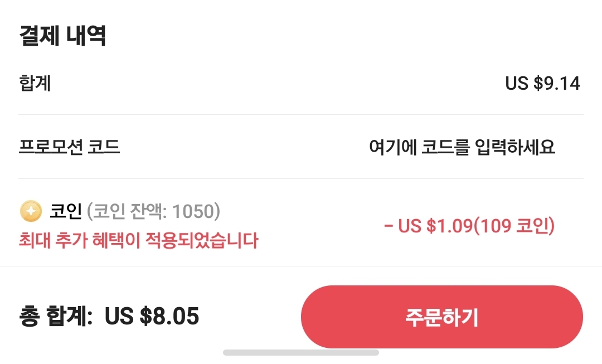Tap the 결제 내역 heading
This screenshot has height=364, width=602.
(62, 36)
